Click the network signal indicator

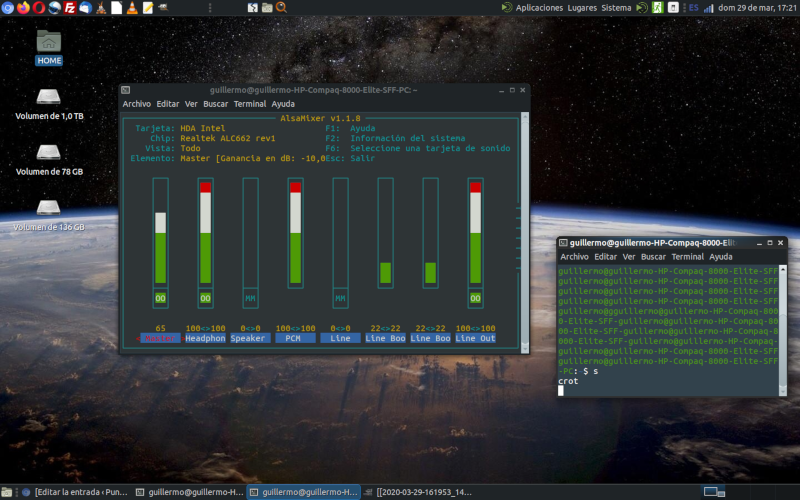click(708, 8)
